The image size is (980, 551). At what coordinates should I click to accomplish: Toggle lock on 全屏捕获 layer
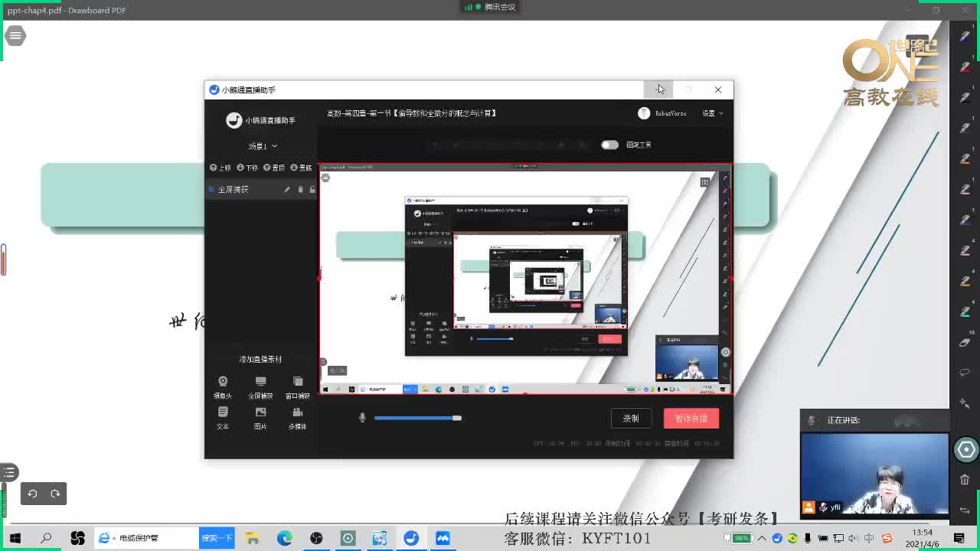(312, 189)
